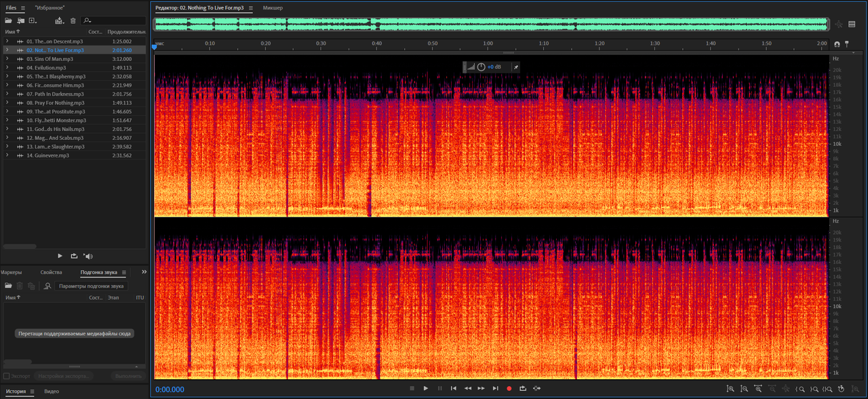Select file 11. God...ds His Nails.mp3
868x399 pixels.
[73, 129]
